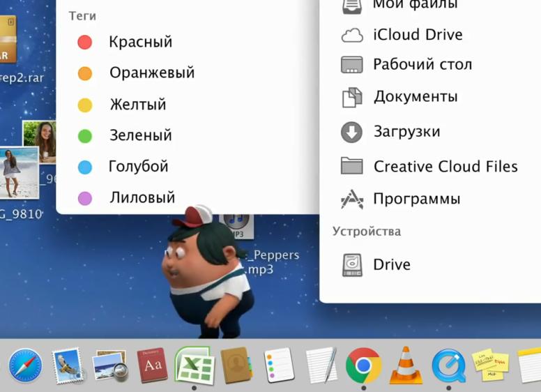Select the purple Лиловый tag dot
This screenshot has width=541, height=392.
(85, 198)
